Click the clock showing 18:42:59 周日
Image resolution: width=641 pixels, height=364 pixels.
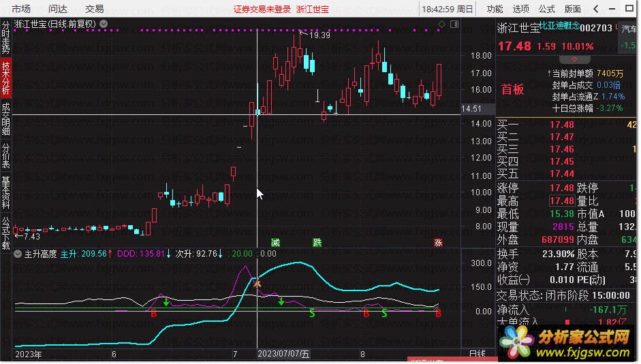pyautogui.click(x=448, y=9)
